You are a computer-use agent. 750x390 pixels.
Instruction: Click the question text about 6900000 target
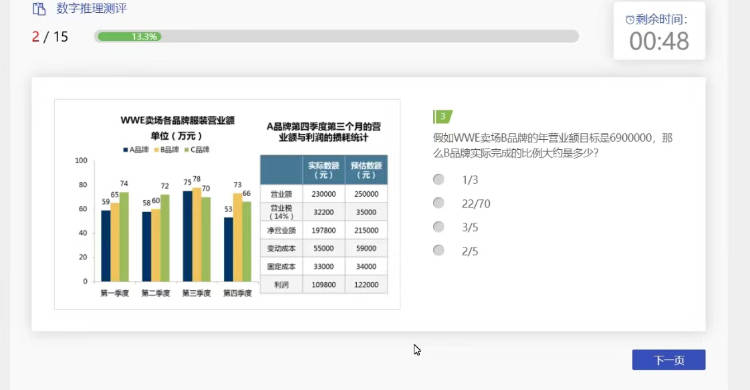click(552, 145)
